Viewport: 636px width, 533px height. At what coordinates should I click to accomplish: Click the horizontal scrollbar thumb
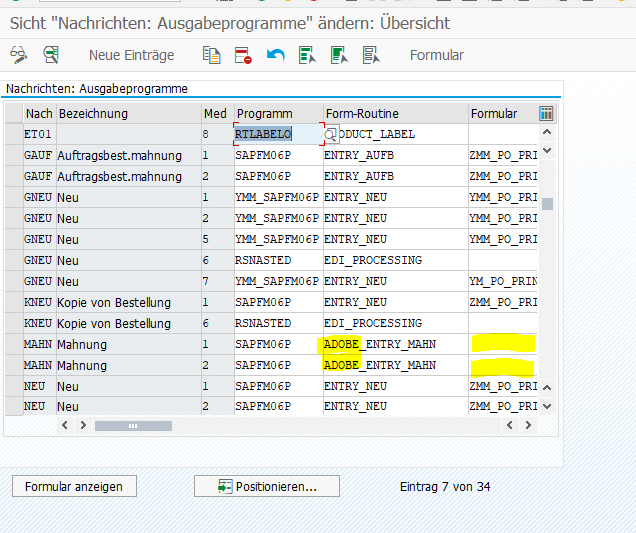[x=133, y=426]
